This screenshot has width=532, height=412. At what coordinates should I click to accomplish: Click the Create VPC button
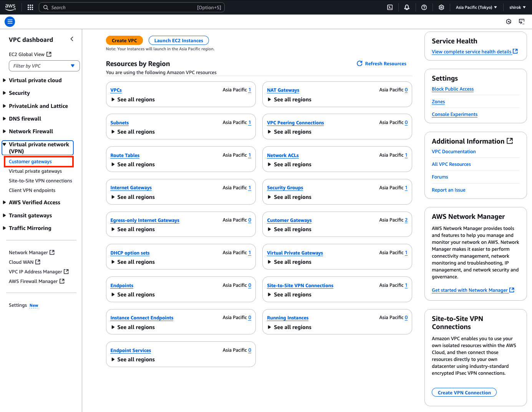[x=124, y=40]
